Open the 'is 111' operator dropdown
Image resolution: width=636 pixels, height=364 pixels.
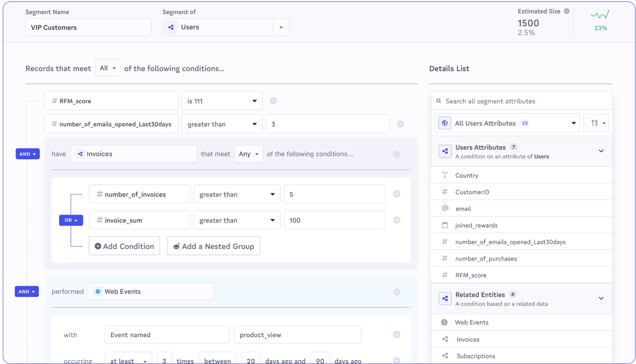[222, 101]
